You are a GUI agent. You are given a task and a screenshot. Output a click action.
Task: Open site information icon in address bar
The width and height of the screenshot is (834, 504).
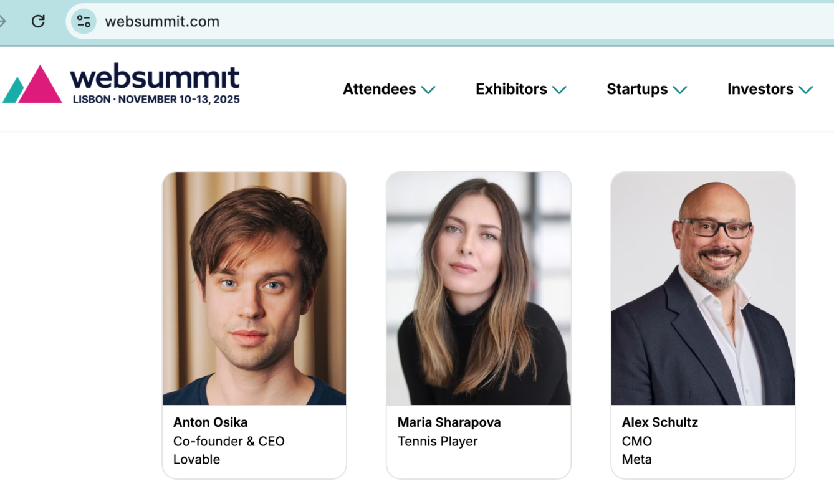84,21
